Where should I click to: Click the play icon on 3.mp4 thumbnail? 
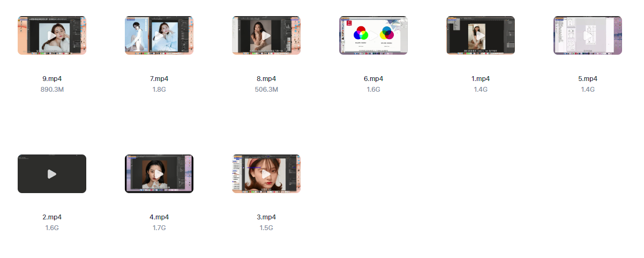point(266,174)
